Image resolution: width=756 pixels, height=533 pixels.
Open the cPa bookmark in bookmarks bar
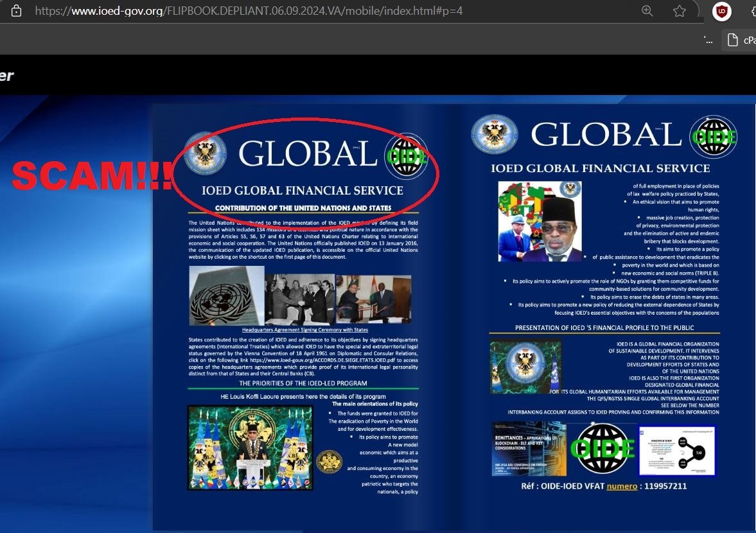(x=741, y=40)
